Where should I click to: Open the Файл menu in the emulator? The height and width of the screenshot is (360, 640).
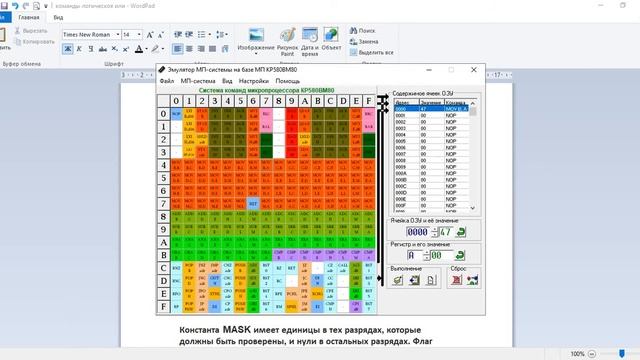pyautogui.click(x=167, y=81)
